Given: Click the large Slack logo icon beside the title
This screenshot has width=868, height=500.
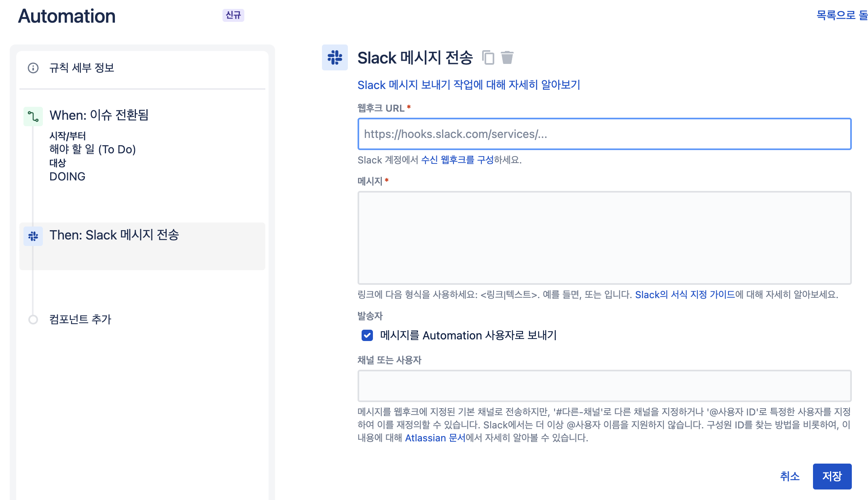Looking at the screenshot, I should click(x=334, y=57).
